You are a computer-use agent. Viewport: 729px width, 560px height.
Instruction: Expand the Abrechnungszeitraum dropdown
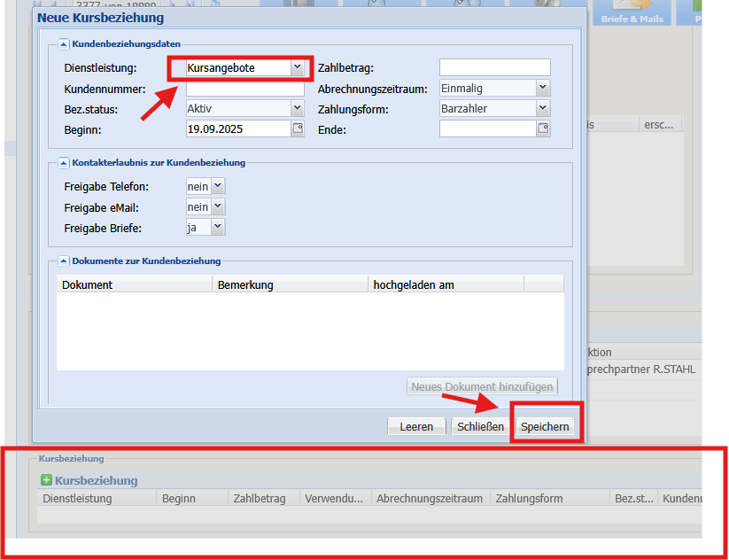pos(543,89)
